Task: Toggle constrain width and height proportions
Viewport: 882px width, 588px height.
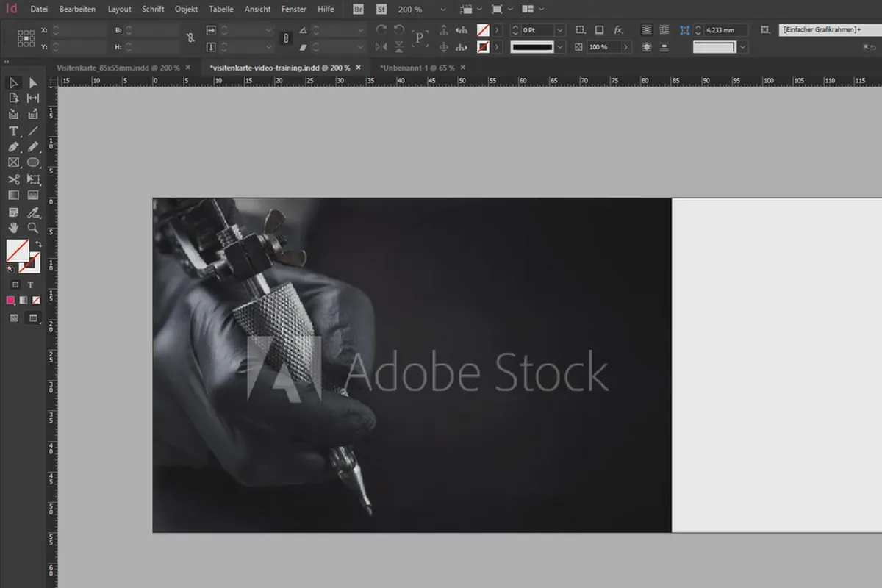Action: click(190, 38)
